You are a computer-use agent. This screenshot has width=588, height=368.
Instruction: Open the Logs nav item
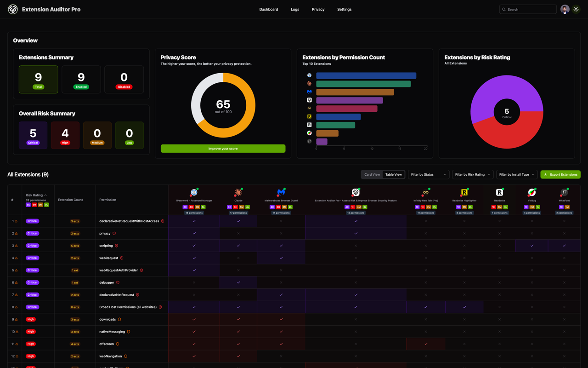tap(295, 9)
